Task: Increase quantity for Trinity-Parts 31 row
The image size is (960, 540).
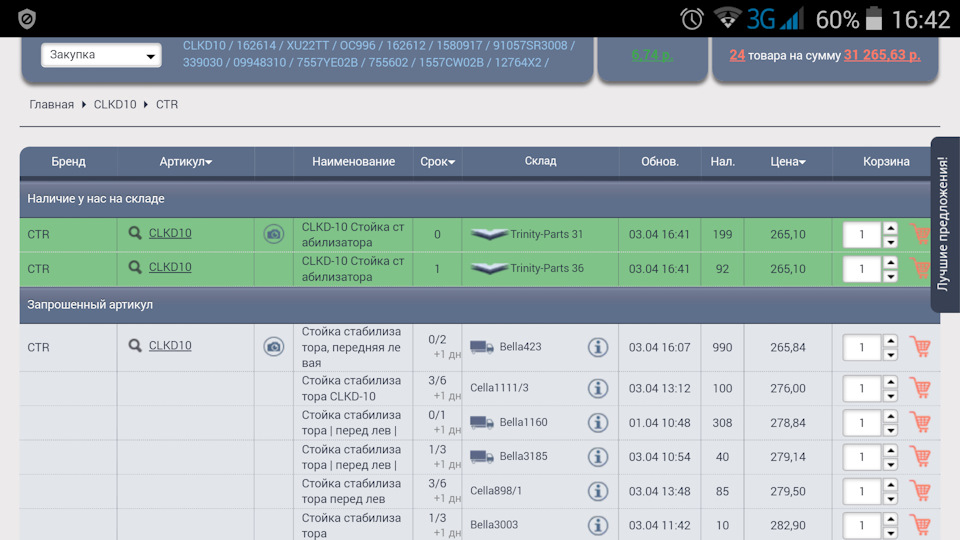Action: (890, 228)
